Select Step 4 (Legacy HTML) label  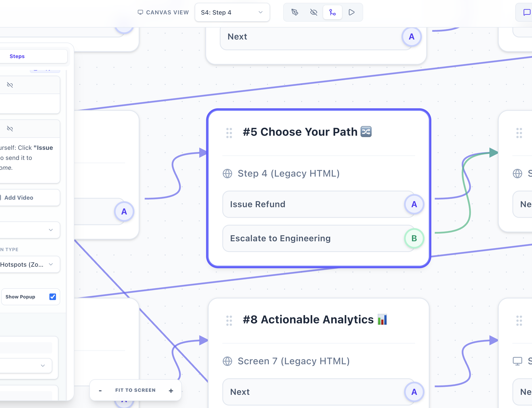pyautogui.click(x=289, y=174)
